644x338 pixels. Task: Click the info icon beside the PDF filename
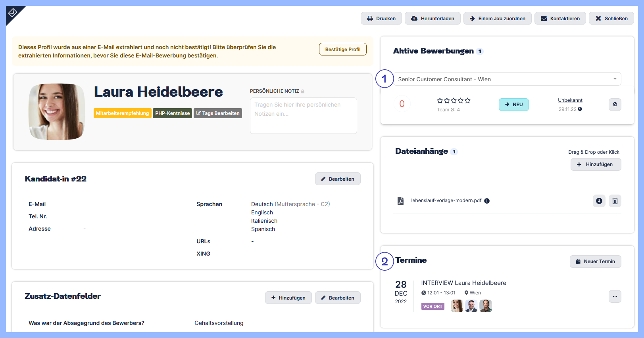[487, 201]
